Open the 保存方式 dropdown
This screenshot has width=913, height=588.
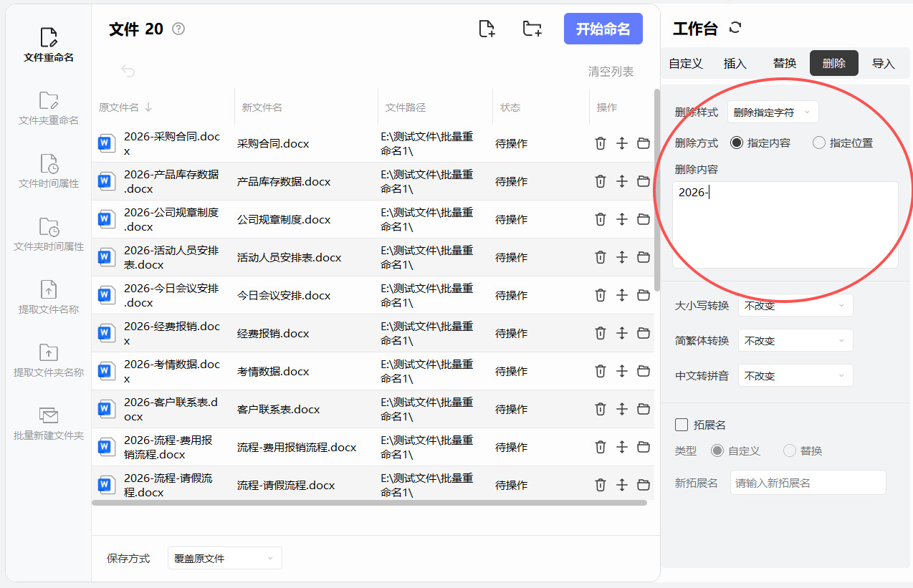point(224,558)
